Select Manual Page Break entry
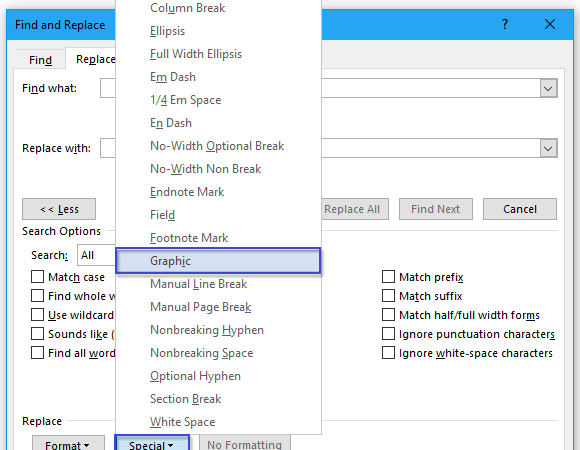The image size is (580, 450). pyautogui.click(x=218, y=307)
